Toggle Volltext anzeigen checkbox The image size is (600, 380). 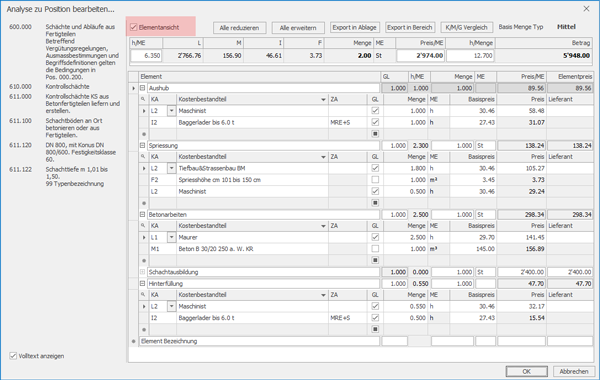point(13,356)
